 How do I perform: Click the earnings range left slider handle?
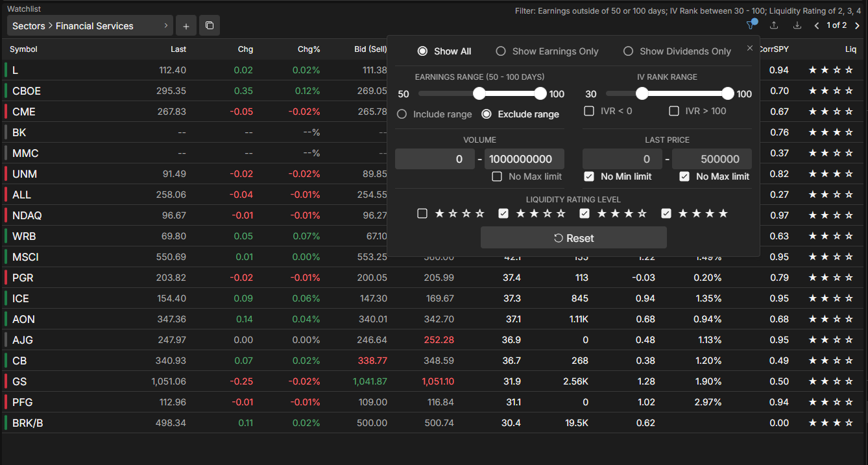479,93
